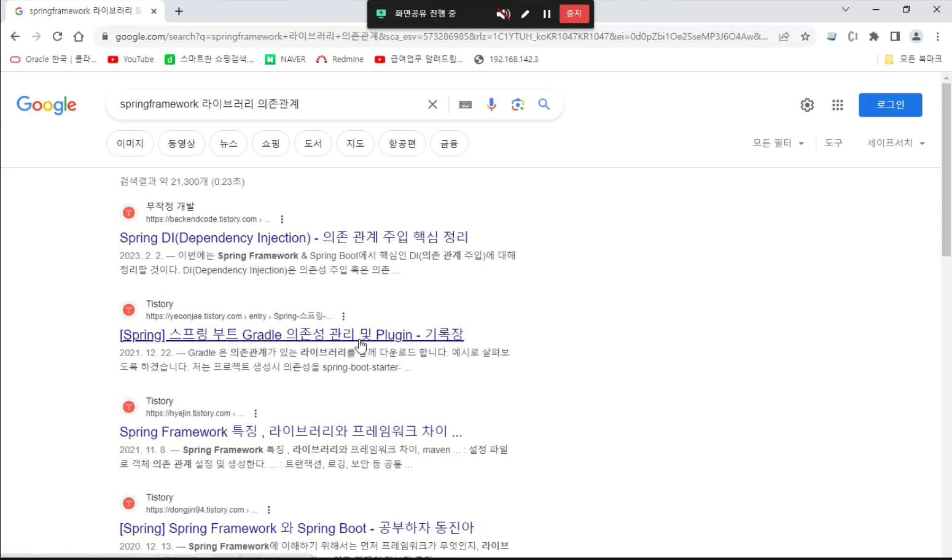Open the Redmine bookmark
952x560 pixels.
pyautogui.click(x=340, y=59)
